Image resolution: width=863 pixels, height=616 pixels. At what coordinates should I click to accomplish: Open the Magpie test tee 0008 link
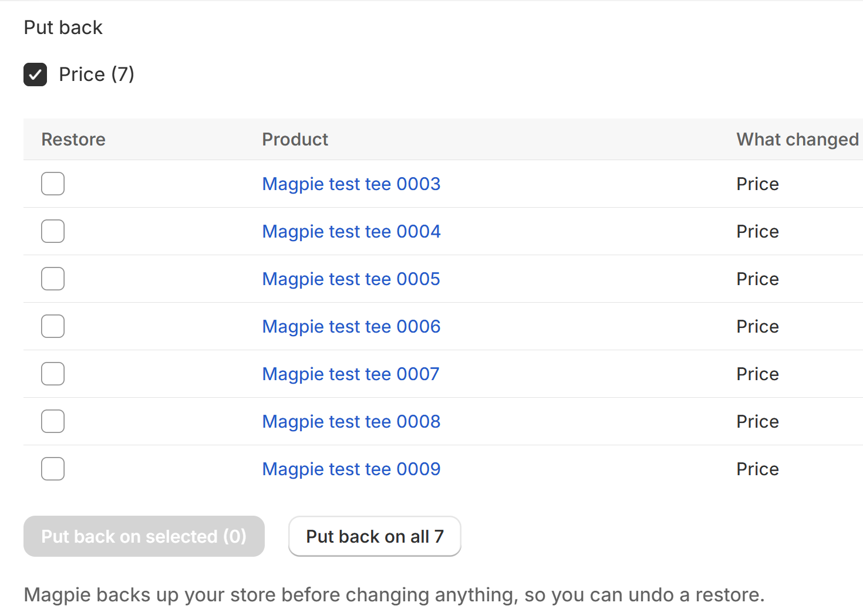tap(351, 422)
